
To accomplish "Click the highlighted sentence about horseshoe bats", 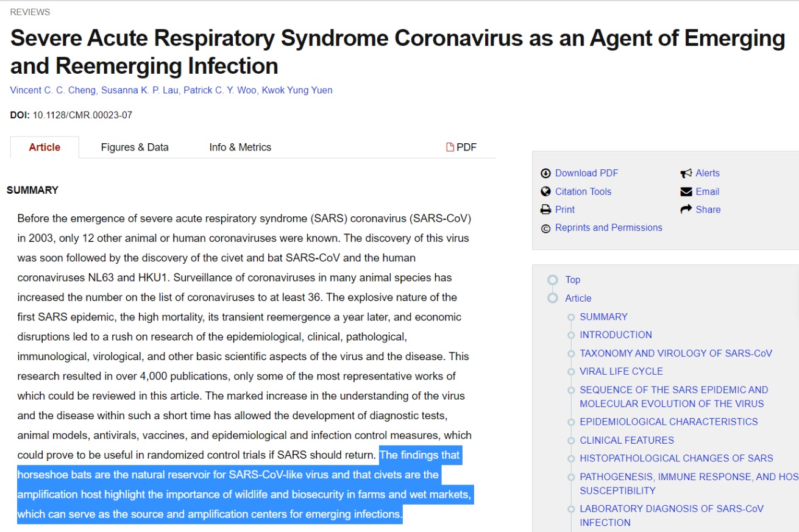I will [244, 485].
